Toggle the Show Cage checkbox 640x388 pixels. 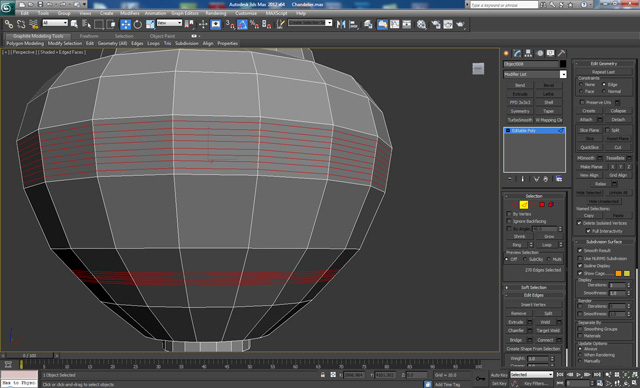coord(580,273)
